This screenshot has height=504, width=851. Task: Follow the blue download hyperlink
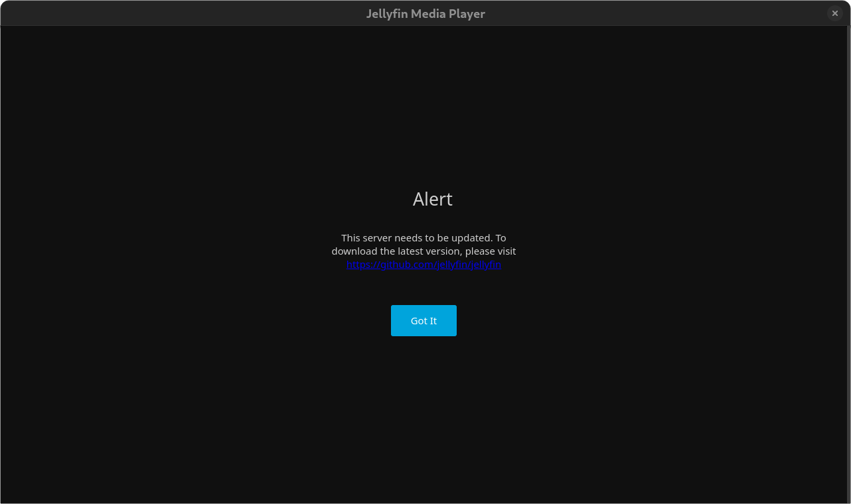(424, 265)
